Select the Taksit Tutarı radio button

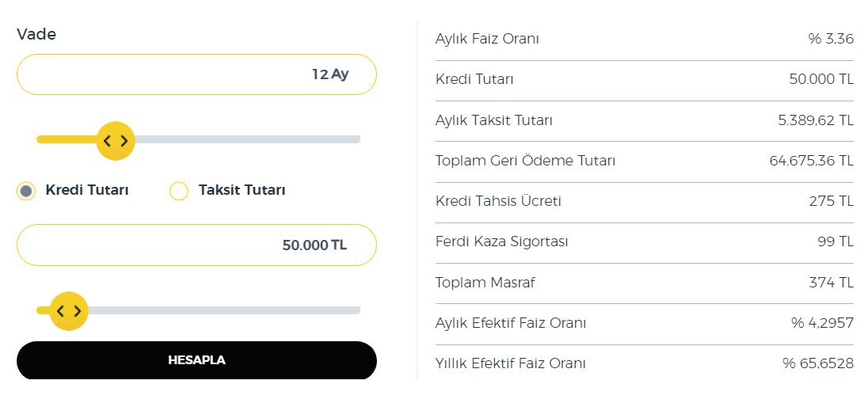179,191
